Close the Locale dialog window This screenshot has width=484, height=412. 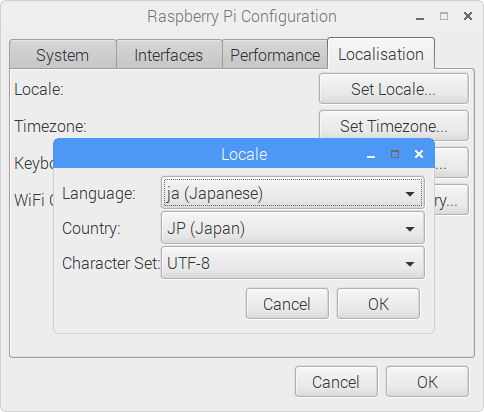click(419, 154)
